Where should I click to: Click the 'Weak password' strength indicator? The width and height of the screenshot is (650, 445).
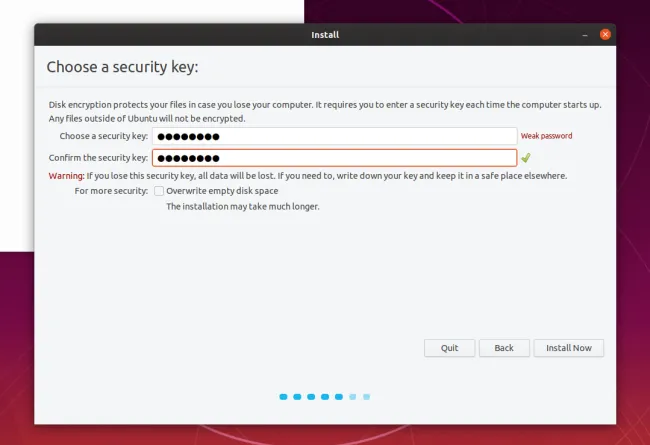tap(546, 136)
